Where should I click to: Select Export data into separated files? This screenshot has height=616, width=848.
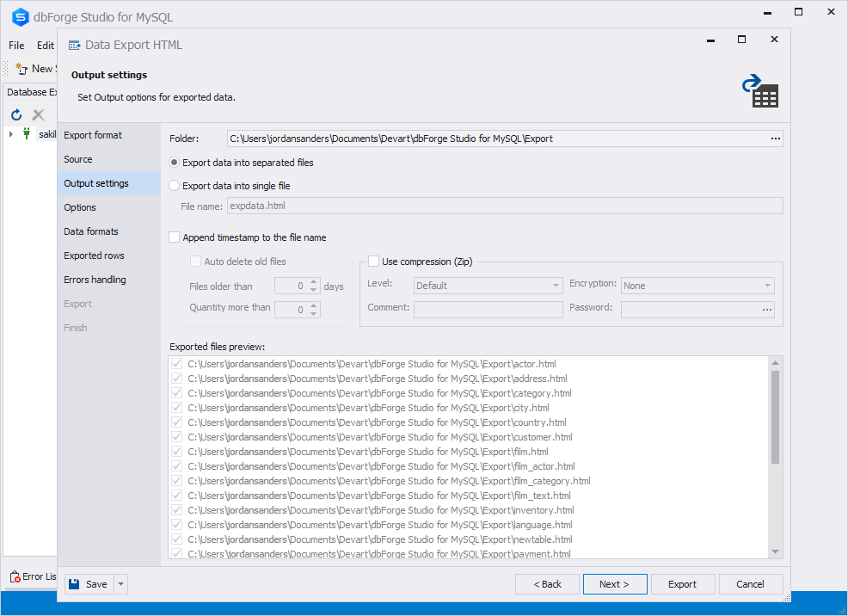[174, 163]
